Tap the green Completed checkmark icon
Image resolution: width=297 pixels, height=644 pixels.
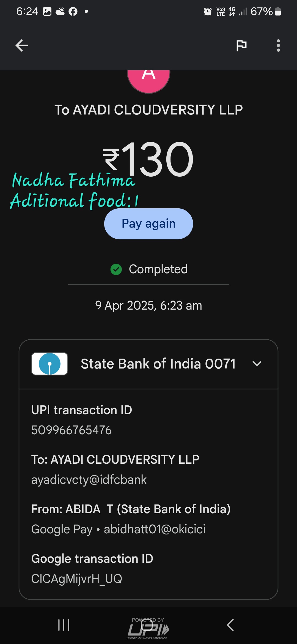(116, 269)
